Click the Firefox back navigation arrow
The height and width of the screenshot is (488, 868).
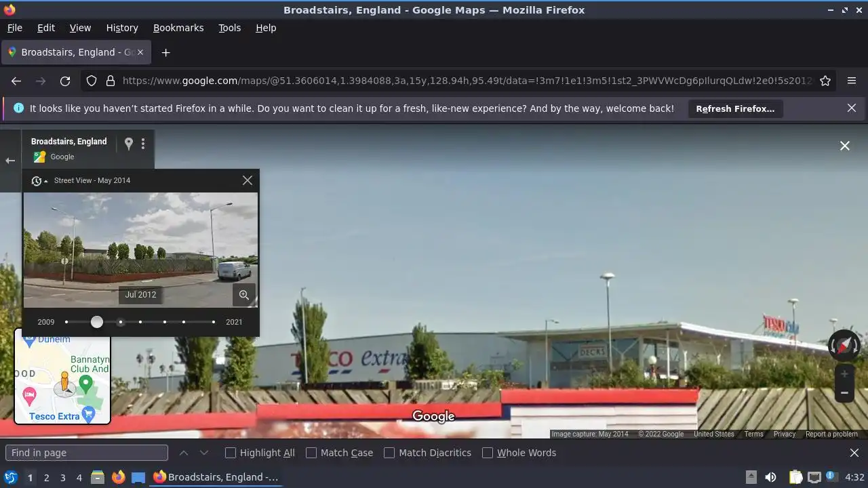point(16,81)
